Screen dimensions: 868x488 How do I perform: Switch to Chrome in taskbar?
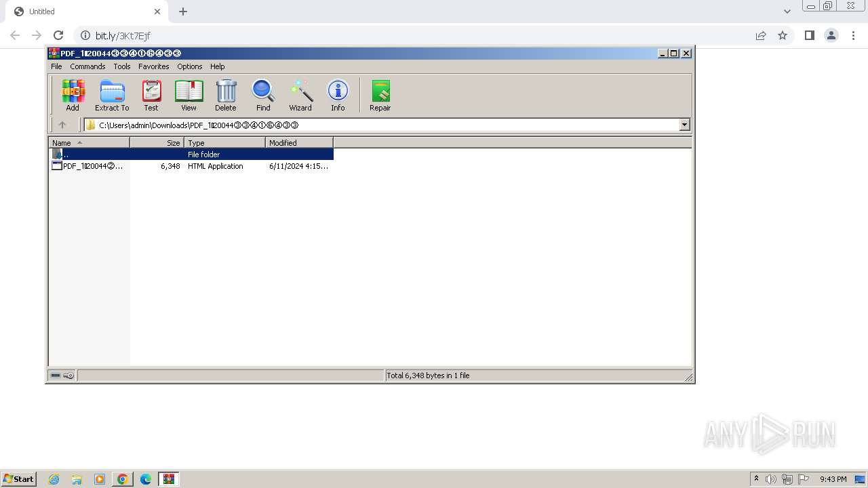coord(123,479)
